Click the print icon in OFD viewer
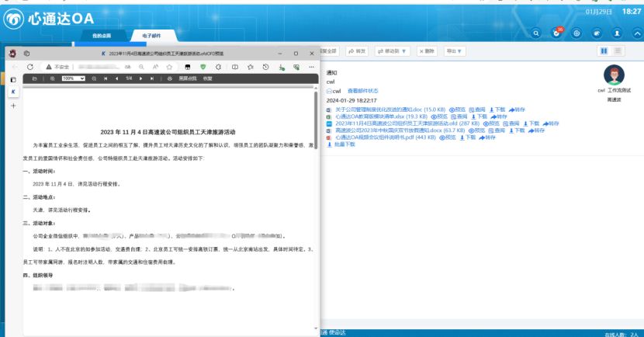The height and width of the screenshot is (337, 644). point(169,79)
